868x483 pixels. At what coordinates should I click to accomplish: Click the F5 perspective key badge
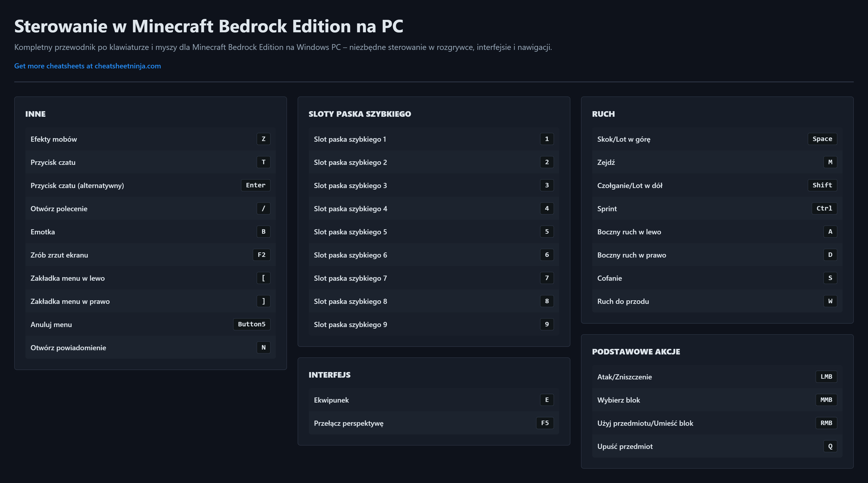click(x=545, y=423)
